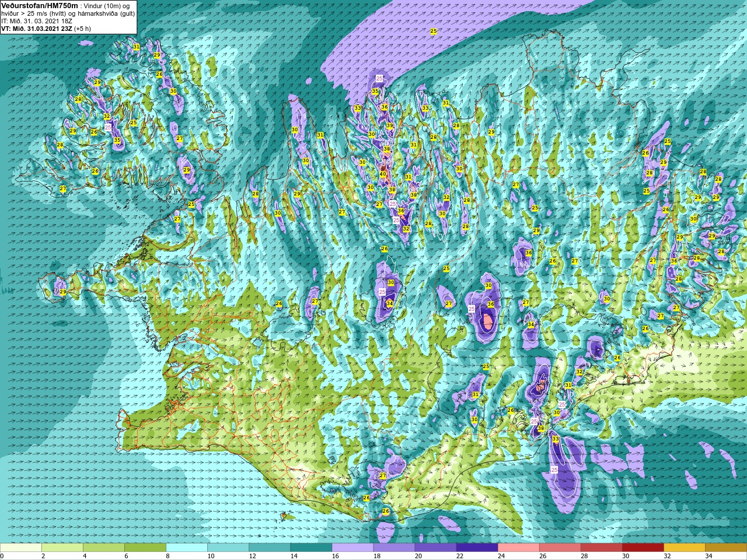This screenshot has height=560, width=747.
Task: Select the 26–28 m/s salmon legend swatch
Action: point(560,548)
